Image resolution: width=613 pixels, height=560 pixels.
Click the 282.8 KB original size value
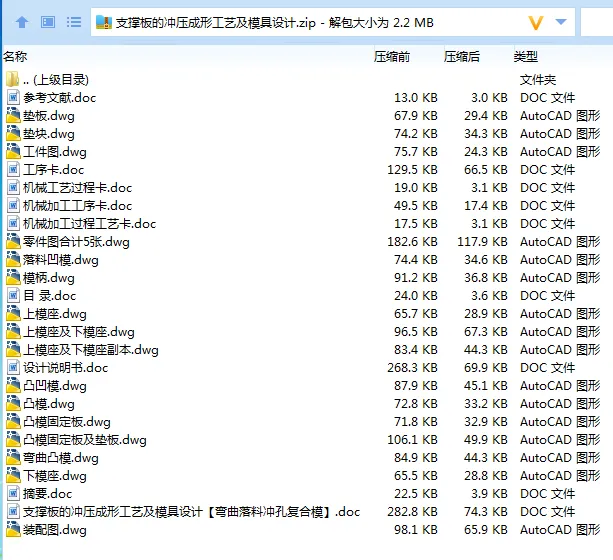(412, 512)
